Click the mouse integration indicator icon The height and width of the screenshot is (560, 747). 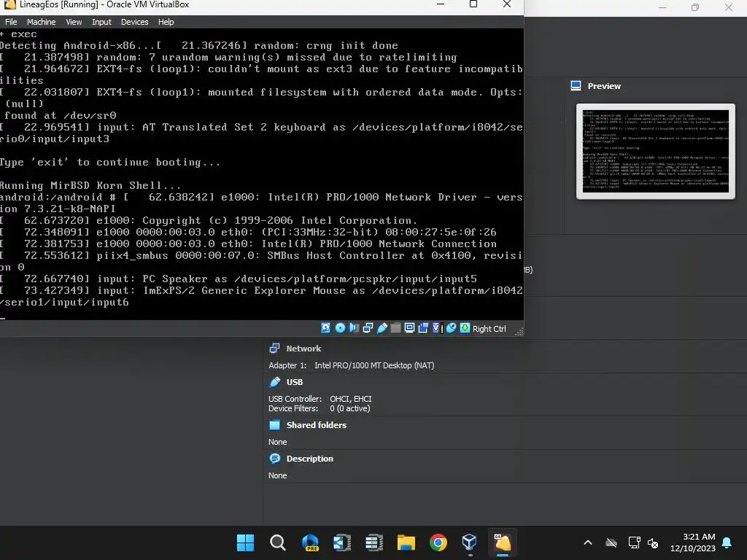[451, 328]
